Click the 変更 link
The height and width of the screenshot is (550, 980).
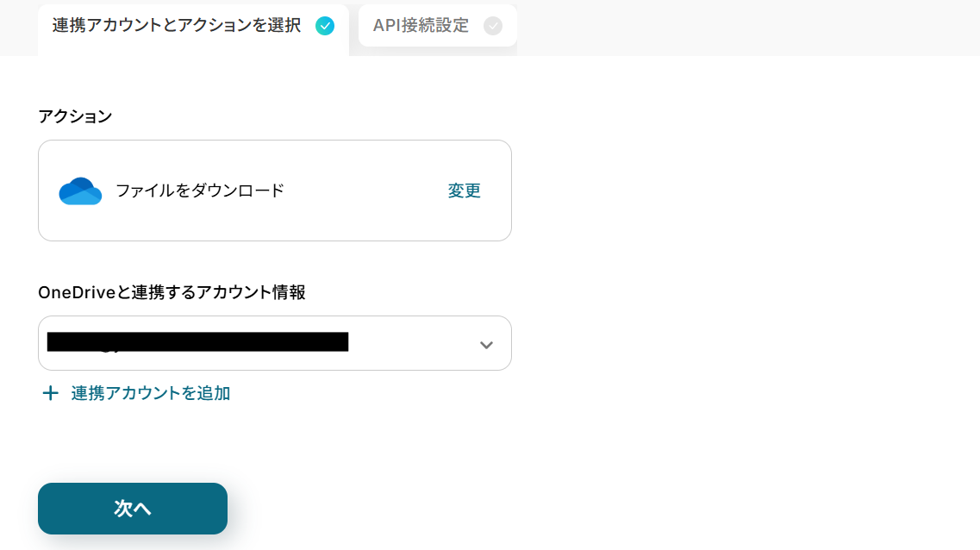click(x=464, y=191)
